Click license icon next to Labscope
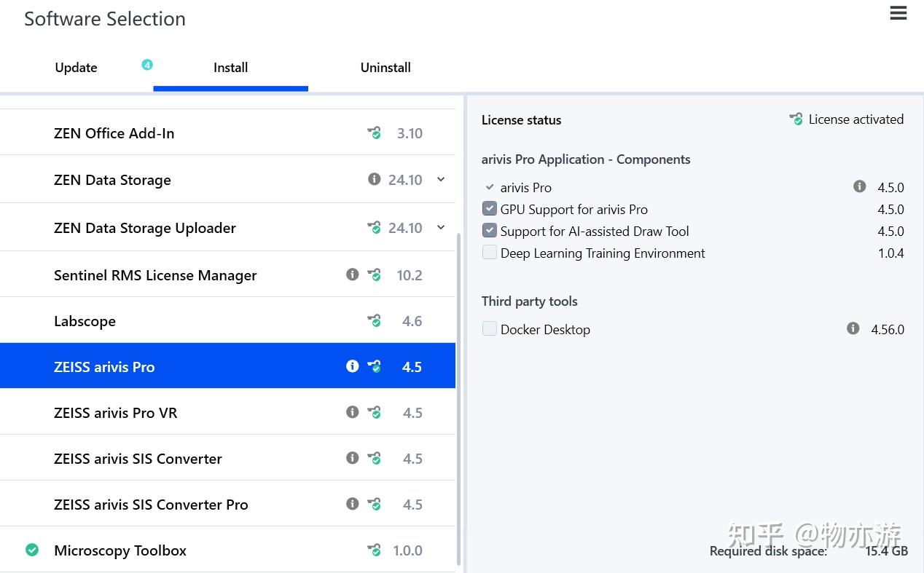Viewport: 924px width, 573px height. pos(374,321)
